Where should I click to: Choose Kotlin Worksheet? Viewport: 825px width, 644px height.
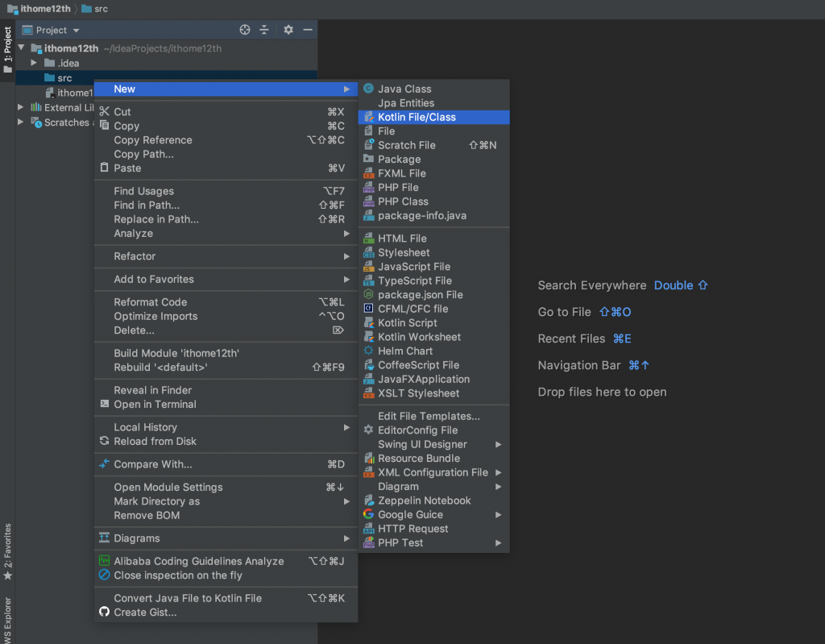(433, 337)
